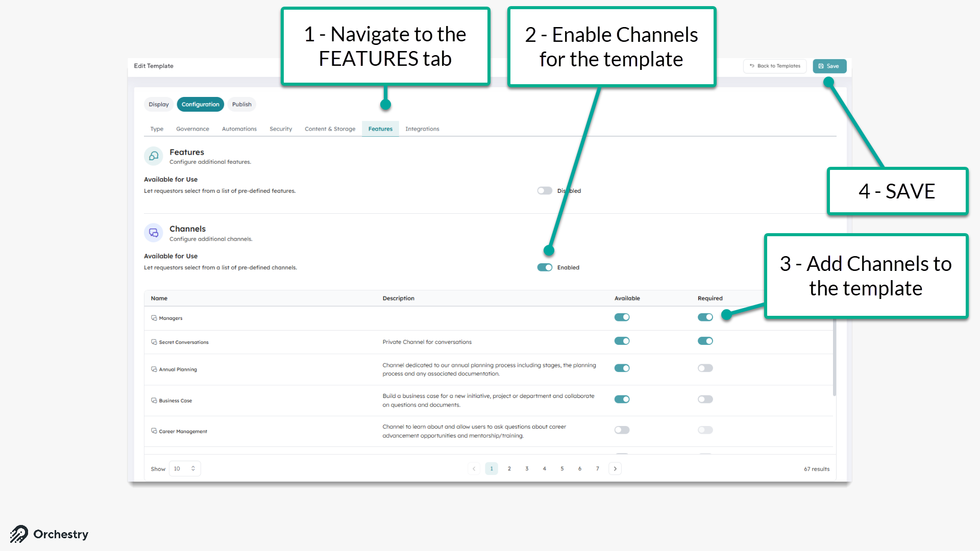980x551 pixels.
Task: Open Content & Storage sub-tab
Action: [x=330, y=129]
